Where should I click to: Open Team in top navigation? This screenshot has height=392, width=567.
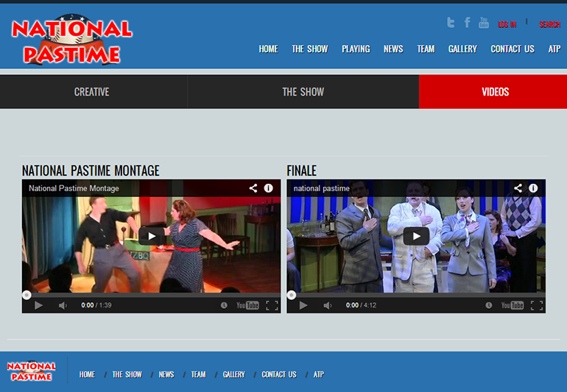pos(426,49)
